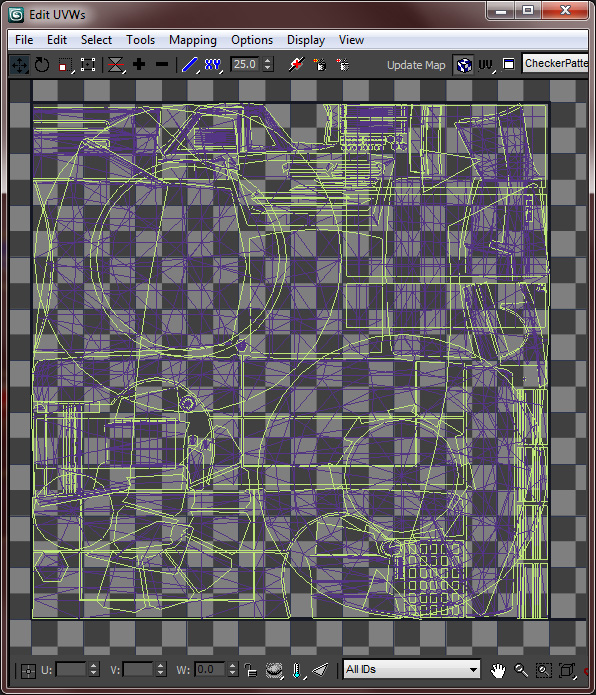Screen dimensions: 596x695
Task: Click the Update Map button
Action: (416, 65)
